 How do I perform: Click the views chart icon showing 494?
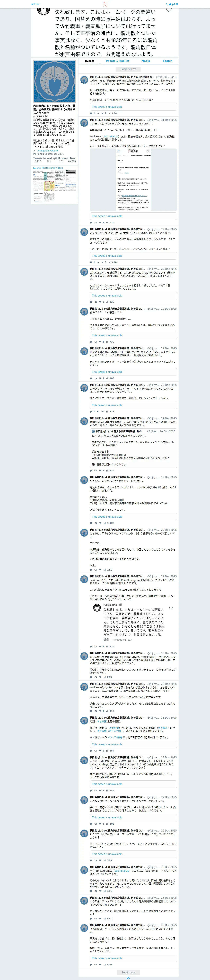(110, 113)
